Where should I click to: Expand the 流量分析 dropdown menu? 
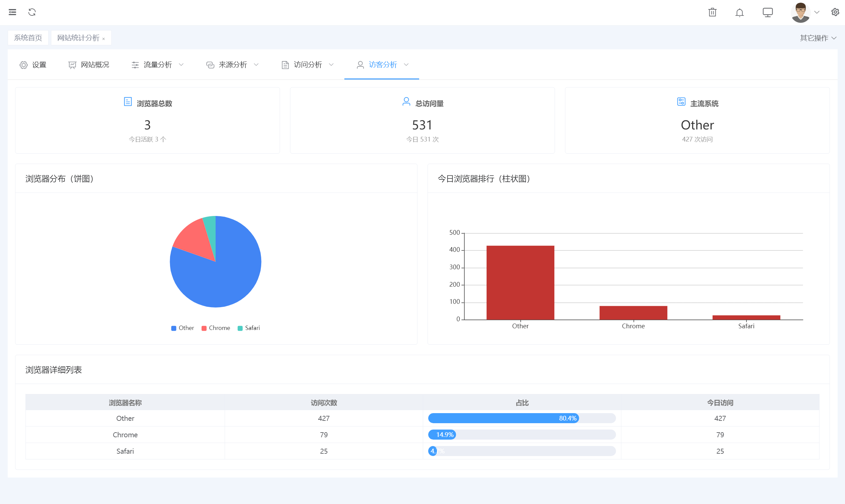point(158,64)
